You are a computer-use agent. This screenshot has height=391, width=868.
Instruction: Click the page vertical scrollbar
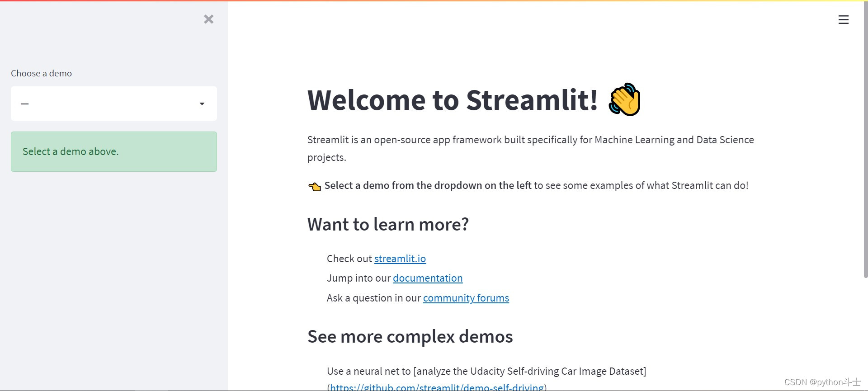point(865,140)
